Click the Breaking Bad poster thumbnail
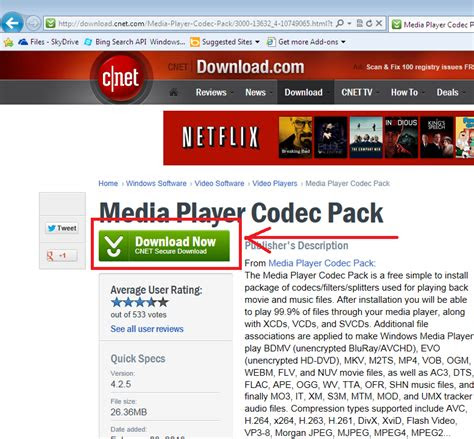 [295, 137]
